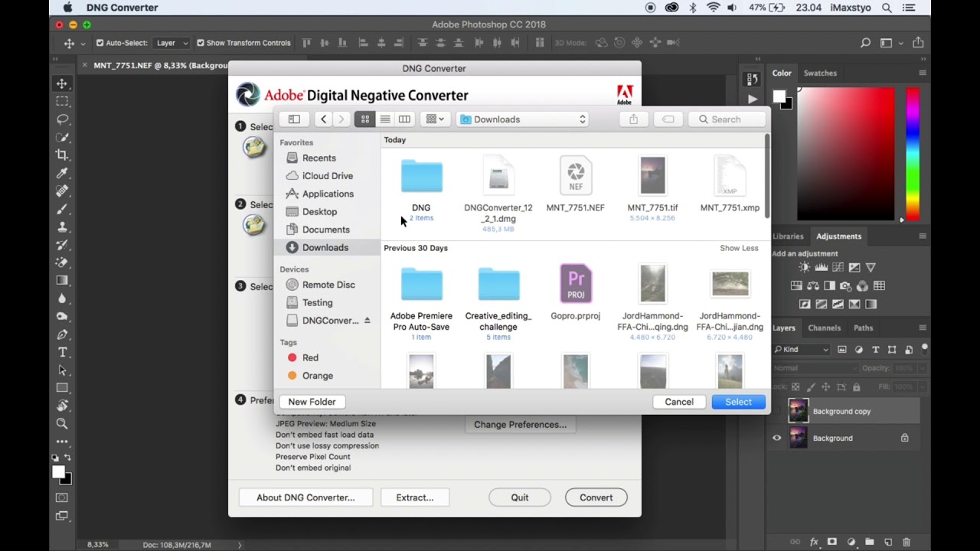
Task: Switch file dialog to icon view
Action: tap(365, 119)
